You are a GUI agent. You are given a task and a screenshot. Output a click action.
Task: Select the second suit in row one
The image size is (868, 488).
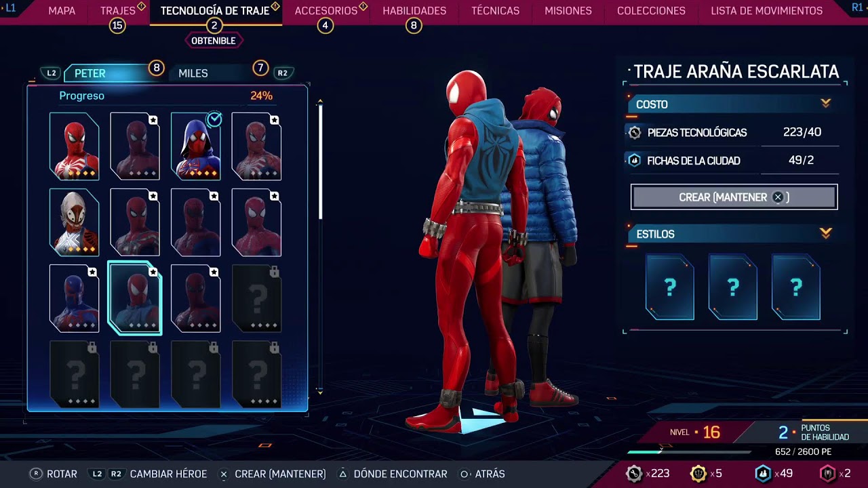(x=135, y=146)
